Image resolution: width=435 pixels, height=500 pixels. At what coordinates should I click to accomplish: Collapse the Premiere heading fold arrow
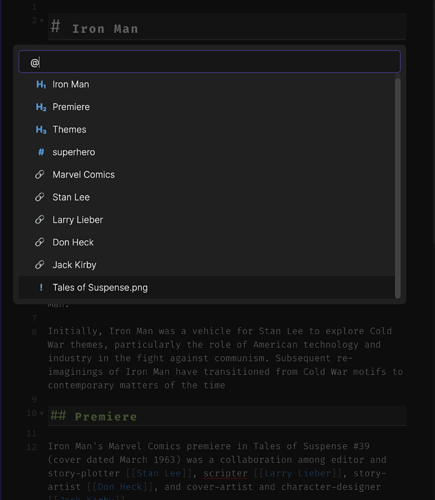point(42,413)
